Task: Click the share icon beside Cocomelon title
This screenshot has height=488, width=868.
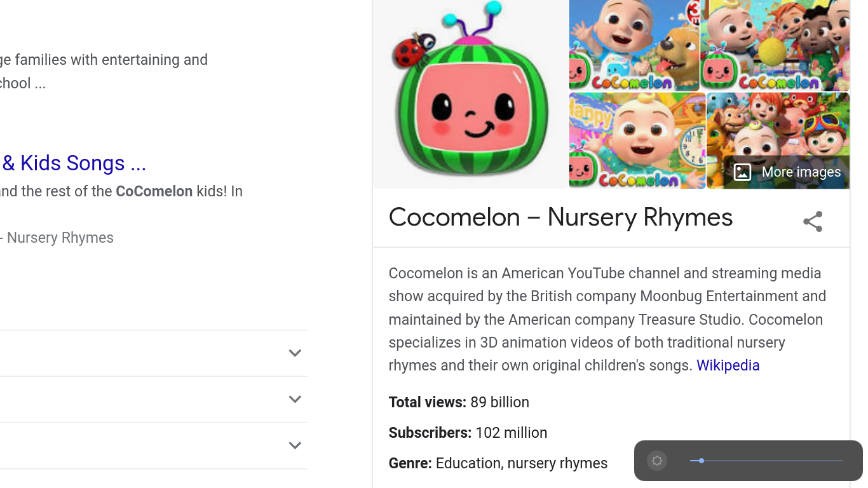Action: coord(813,221)
